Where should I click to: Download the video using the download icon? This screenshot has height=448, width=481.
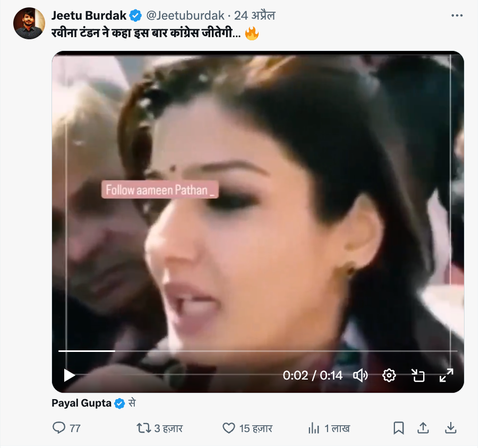coord(451,428)
